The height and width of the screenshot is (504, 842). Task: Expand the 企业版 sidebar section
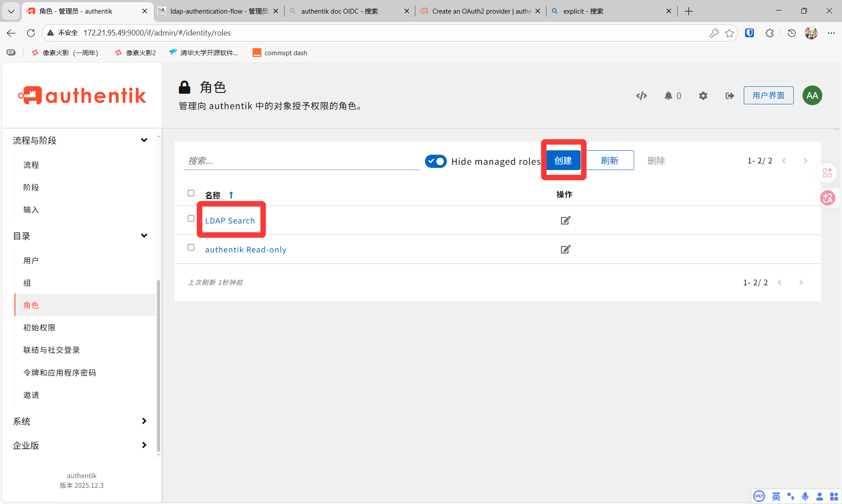(144, 445)
